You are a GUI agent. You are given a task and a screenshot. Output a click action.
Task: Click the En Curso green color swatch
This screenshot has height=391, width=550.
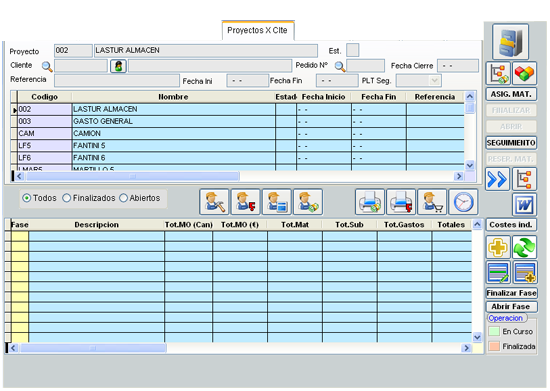494,331
